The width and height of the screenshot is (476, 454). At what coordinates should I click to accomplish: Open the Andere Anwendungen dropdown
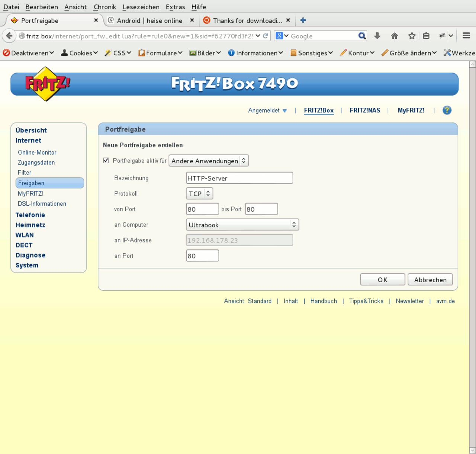[x=209, y=161]
